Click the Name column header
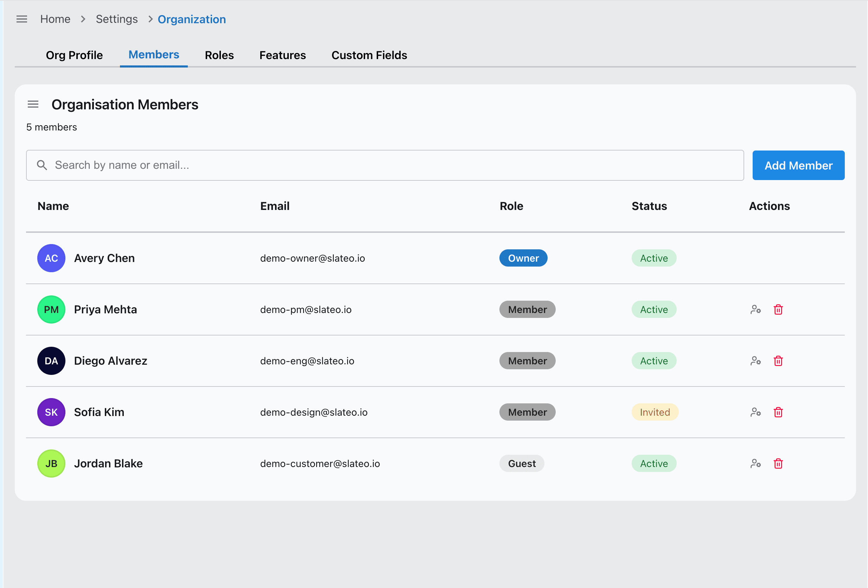The width and height of the screenshot is (868, 588). click(53, 206)
